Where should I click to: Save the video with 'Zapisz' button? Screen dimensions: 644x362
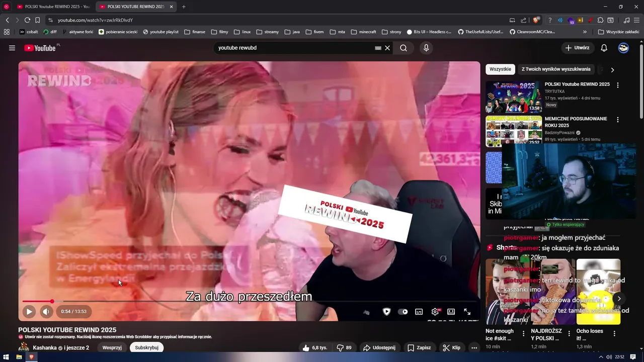click(419, 347)
